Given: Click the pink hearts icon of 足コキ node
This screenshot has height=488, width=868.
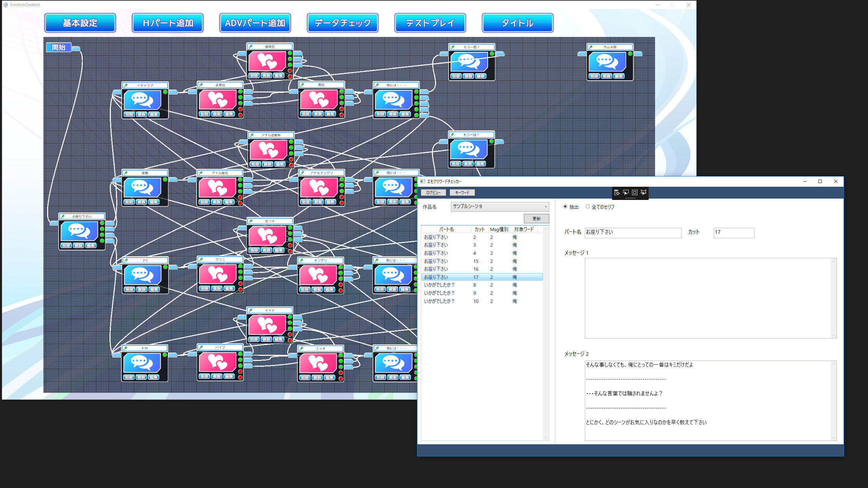Looking at the screenshot, I should click(268, 236).
